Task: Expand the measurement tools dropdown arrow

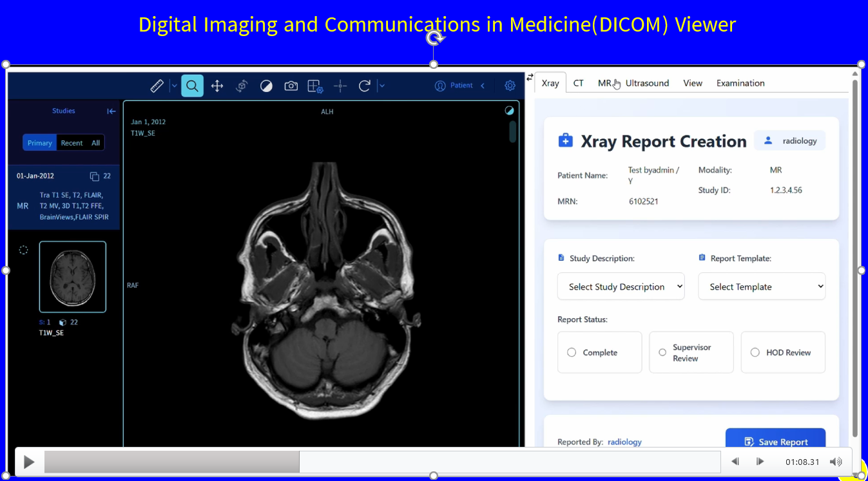Action: coord(174,86)
